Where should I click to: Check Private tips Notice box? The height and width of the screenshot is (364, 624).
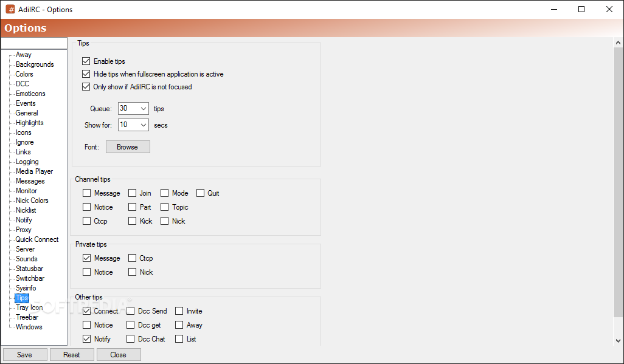tap(87, 272)
